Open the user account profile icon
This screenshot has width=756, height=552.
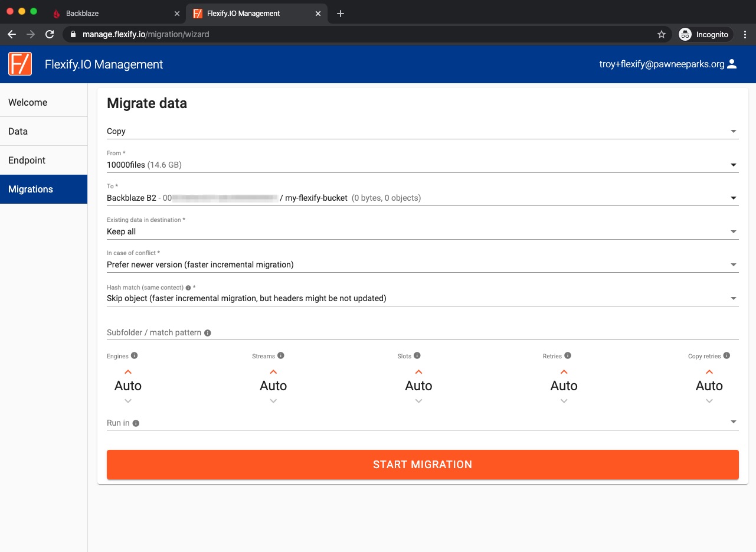pyautogui.click(x=732, y=64)
